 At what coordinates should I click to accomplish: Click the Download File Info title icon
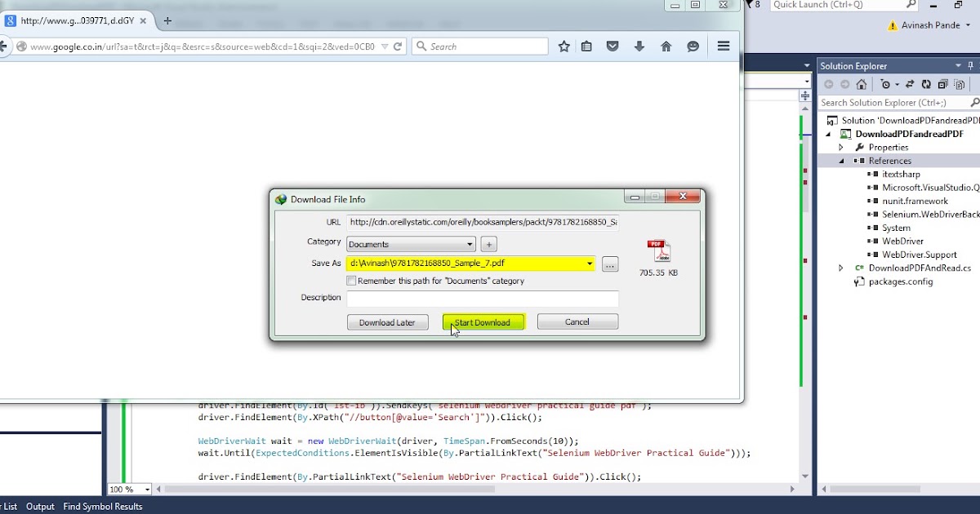click(281, 199)
